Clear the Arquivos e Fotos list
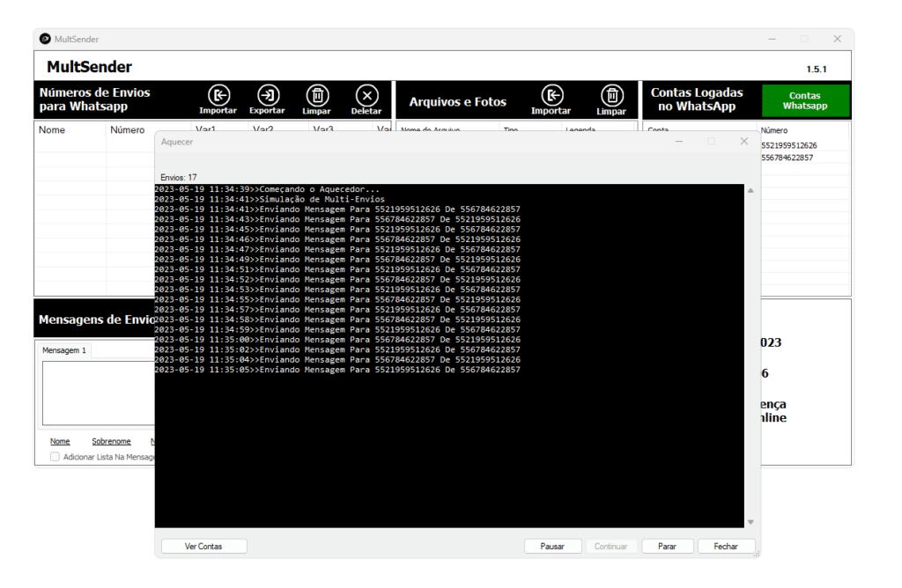Screen dimensions: 902x588 [611, 100]
